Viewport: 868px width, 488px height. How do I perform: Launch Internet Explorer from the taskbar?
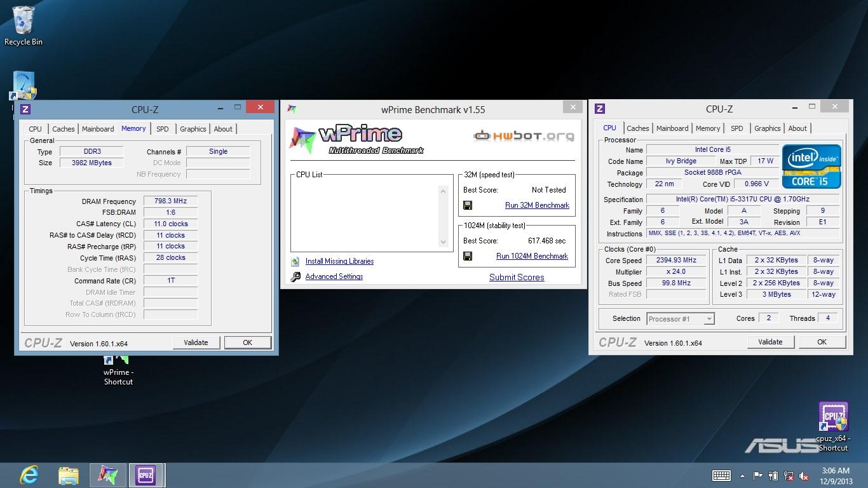29,475
